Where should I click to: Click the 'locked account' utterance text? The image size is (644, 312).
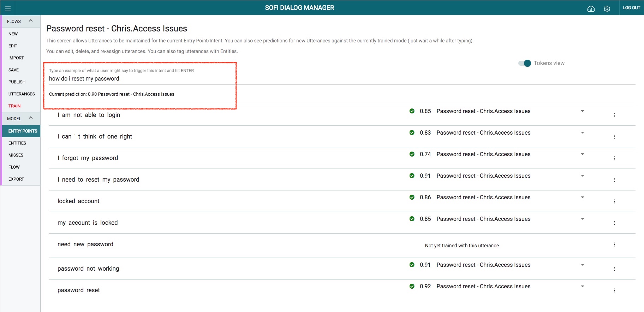click(78, 201)
